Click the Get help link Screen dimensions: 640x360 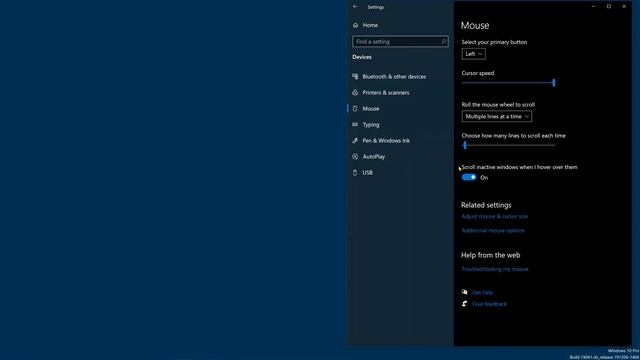coord(482,292)
